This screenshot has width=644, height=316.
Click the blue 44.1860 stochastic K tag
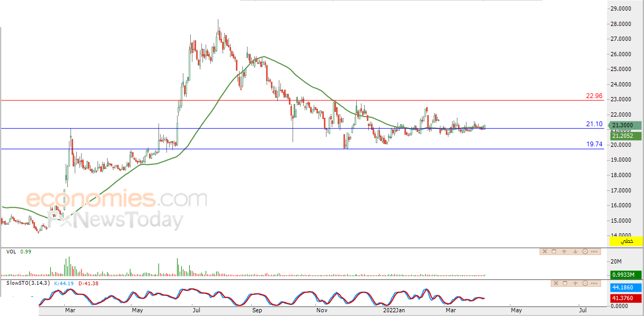626,286
